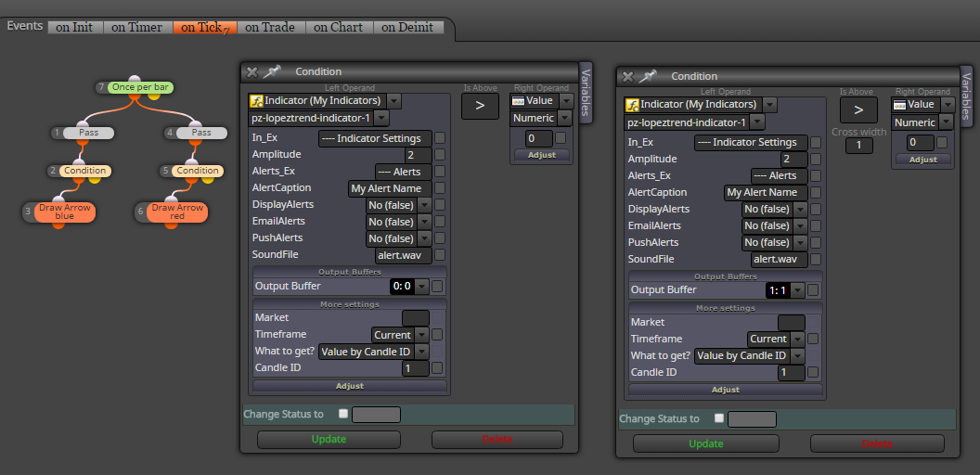980x475 pixels.
Task: Switch to the on Init events tab
Action: (x=74, y=28)
